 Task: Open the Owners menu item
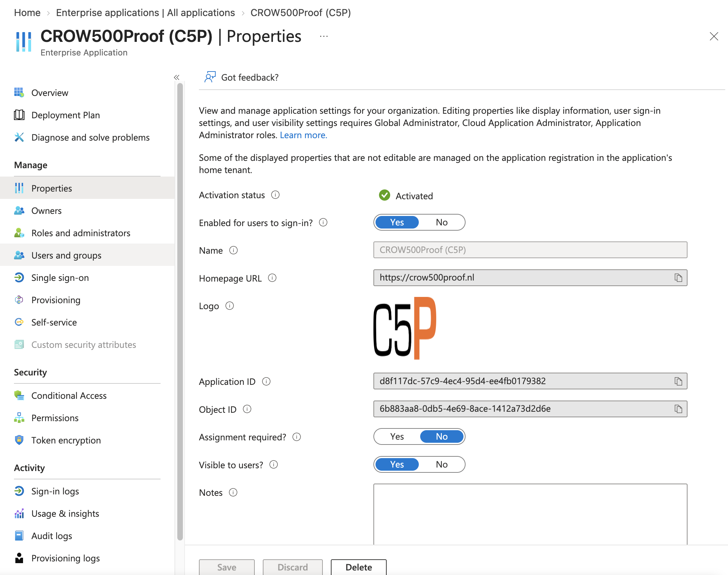(87, 210)
